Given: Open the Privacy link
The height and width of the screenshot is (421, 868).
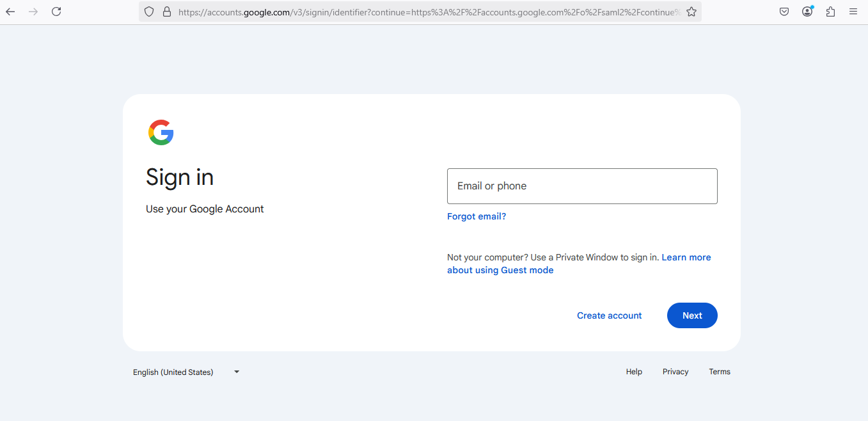Looking at the screenshot, I should (675, 372).
